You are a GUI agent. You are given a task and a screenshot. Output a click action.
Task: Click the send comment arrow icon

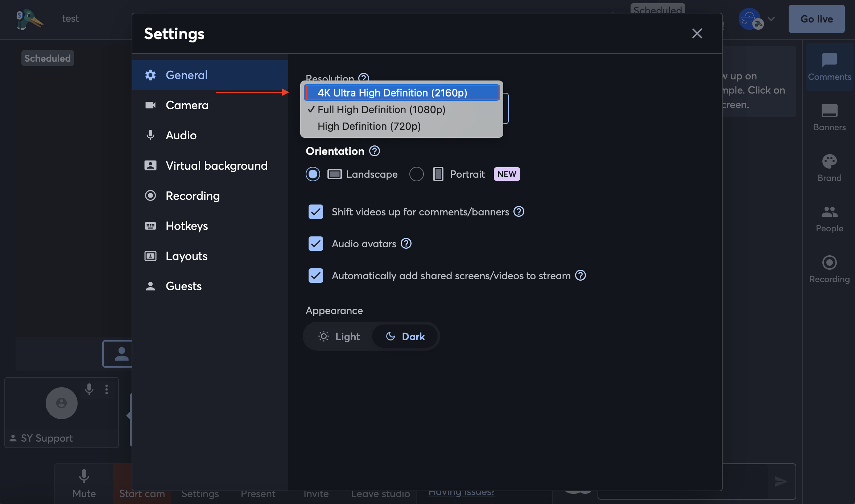pos(780,481)
